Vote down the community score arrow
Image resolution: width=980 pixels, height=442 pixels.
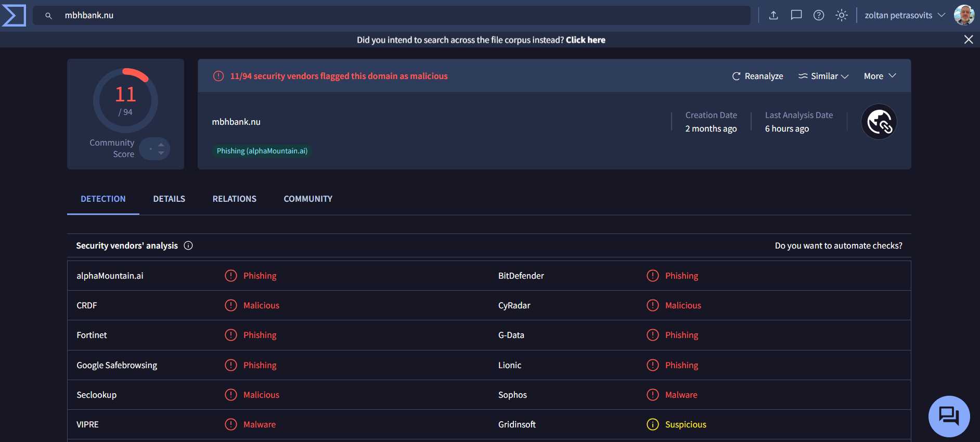(161, 153)
